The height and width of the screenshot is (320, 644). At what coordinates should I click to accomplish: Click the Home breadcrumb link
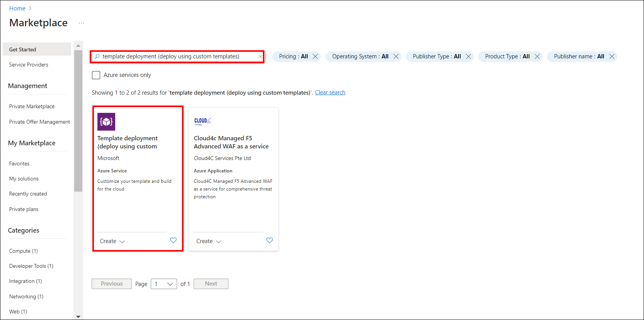pyautogui.click(x=17, y=9)
